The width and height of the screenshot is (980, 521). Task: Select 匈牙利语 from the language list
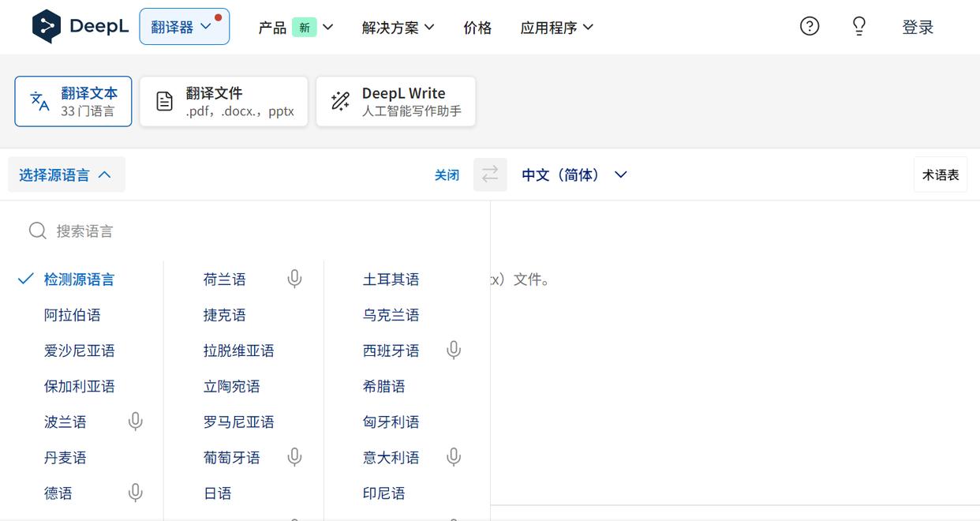391,422
